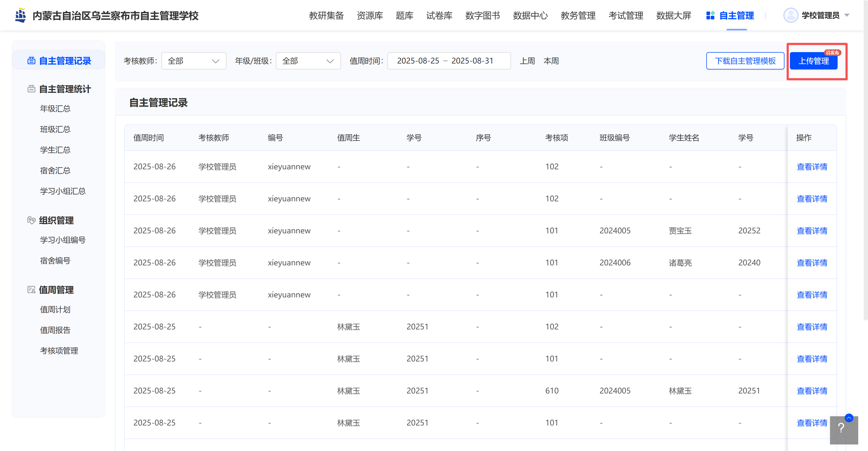Image resolution: width=868 pixels, height=451 pixels.
Task: Click 下载自主管理模板 button
Action: click(x=745, y=61)
